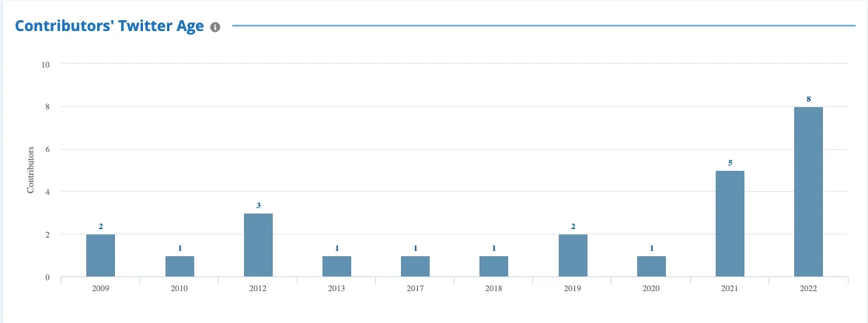The width and height of the screenshot is (868, 323).
Task: Click the value label 3 above 2012 bar
Action: (258, 206)
